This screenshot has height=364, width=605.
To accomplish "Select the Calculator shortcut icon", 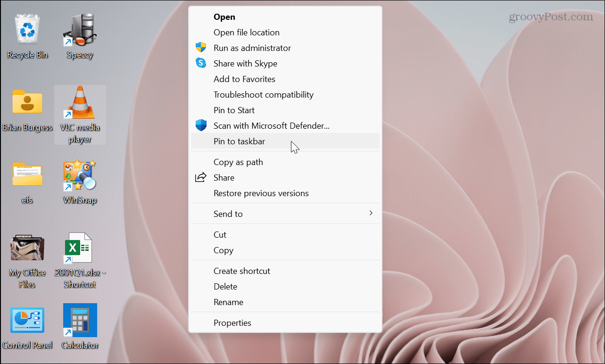I will point(80,320).
